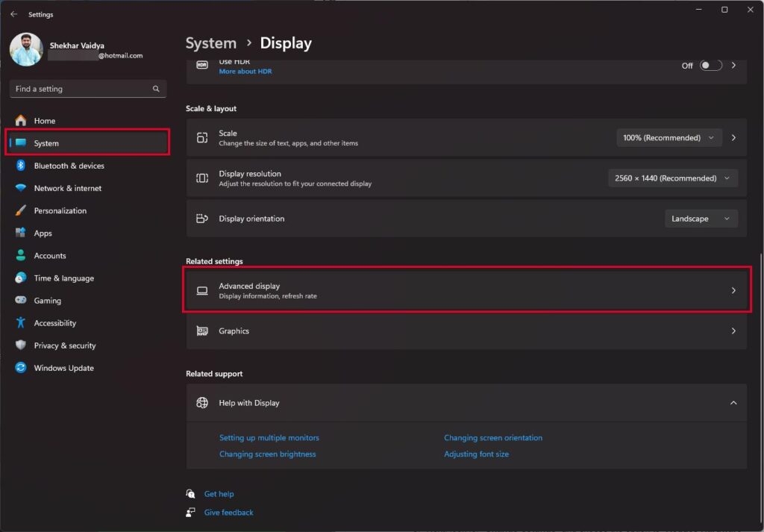Open Privacy & security settings
764x532 pixels.
(88, 345)
